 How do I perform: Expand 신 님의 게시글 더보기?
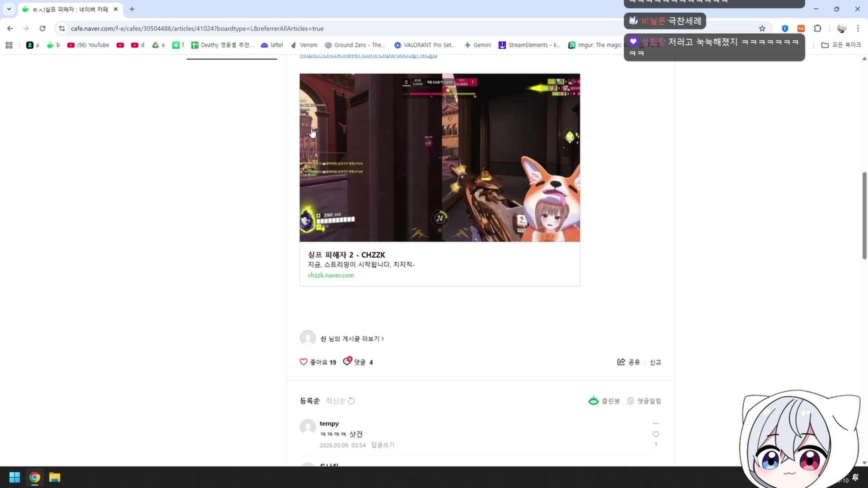pyautogui.click(x=352, y=339)
